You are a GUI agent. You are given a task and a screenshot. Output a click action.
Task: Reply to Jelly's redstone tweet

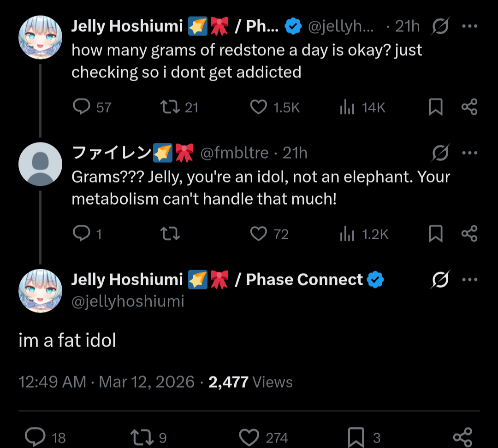[x=82, y=107]
